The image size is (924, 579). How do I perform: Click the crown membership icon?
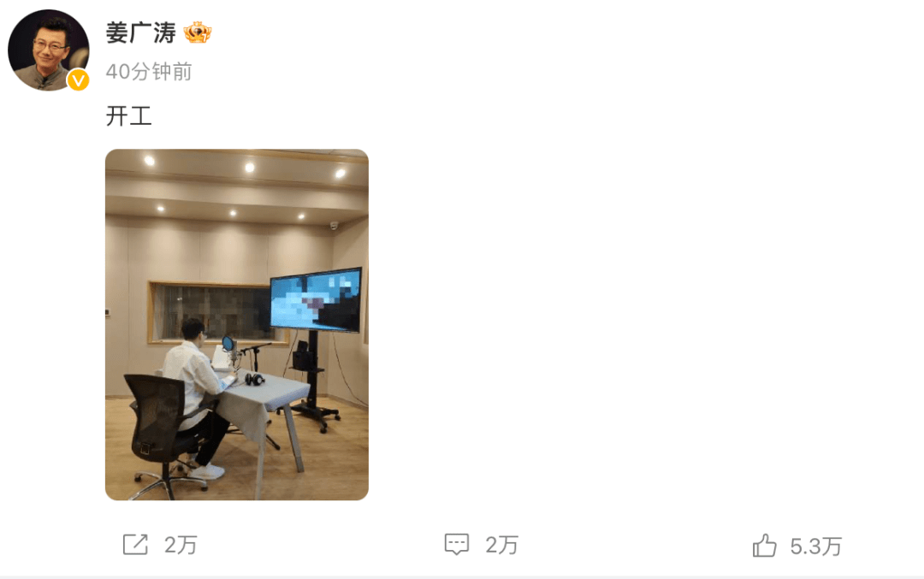(198, 32)
